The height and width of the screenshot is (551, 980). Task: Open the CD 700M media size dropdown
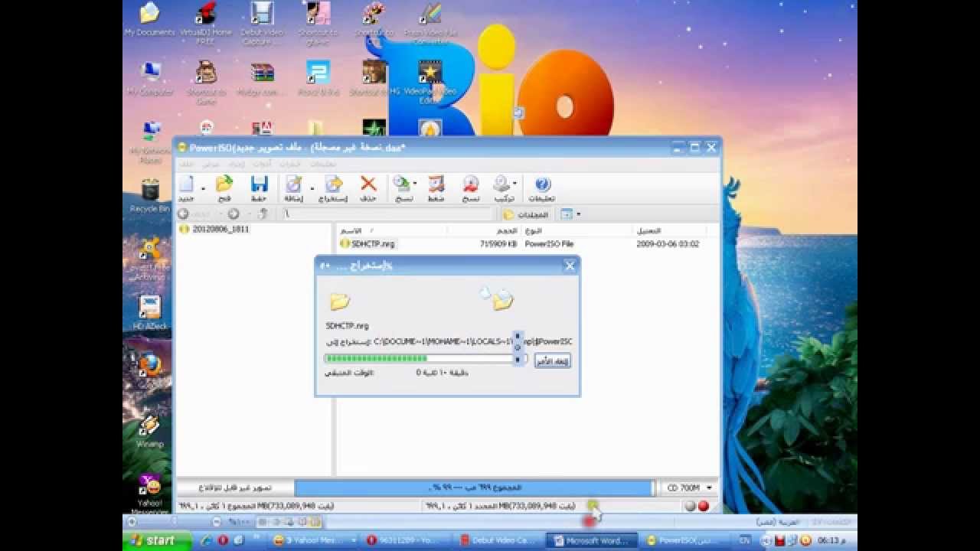click(710, 487)
